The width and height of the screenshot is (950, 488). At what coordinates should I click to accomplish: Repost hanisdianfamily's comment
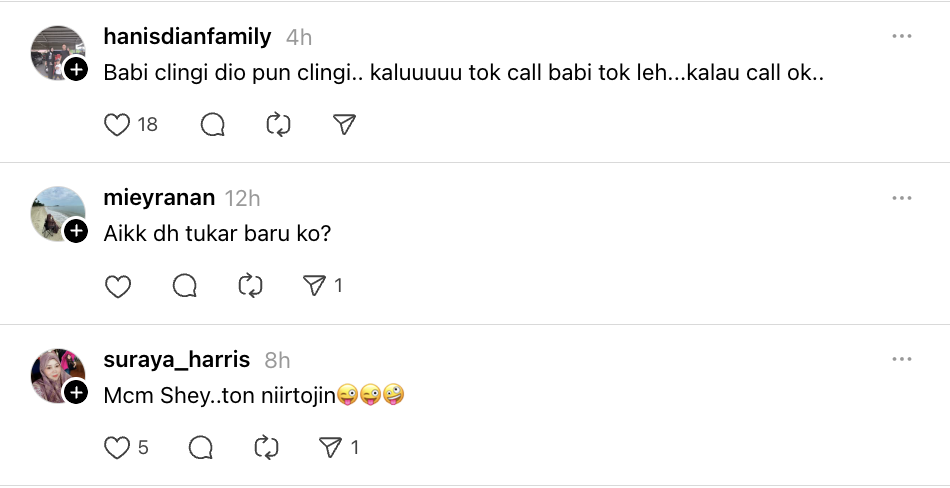coord(278,125)
